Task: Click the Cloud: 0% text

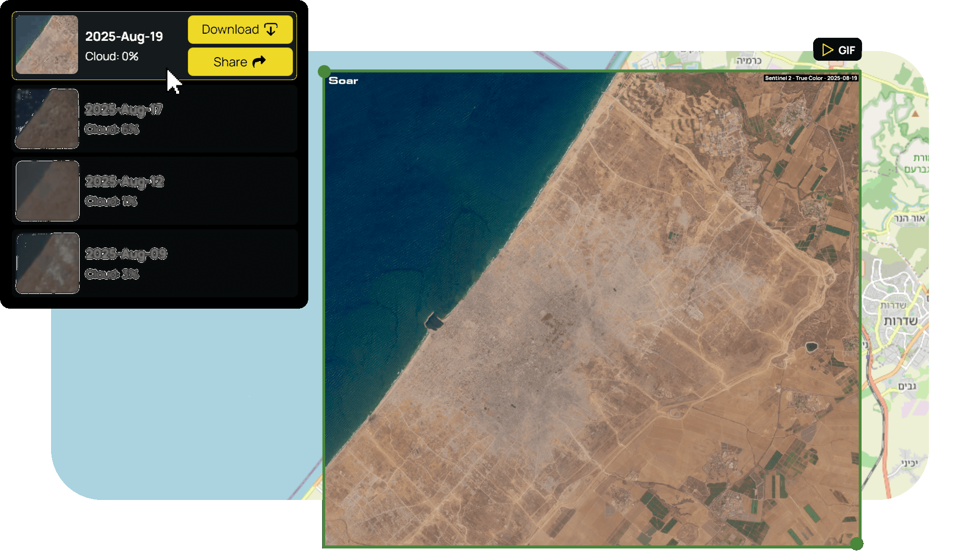Action: tap(111, 57)
